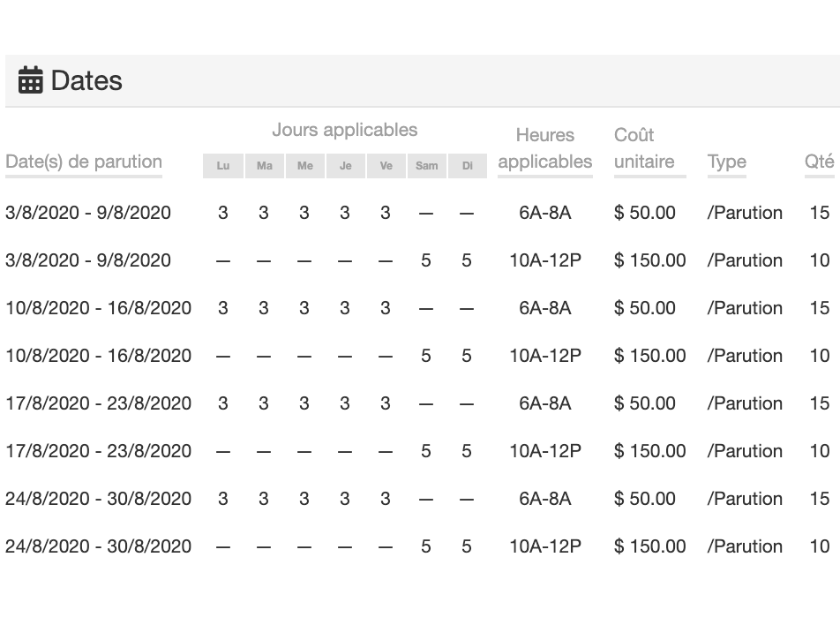Viewport: 840px width, 625px height.
Task: Click the Jours applicables group label
Action: coord(344,130)
